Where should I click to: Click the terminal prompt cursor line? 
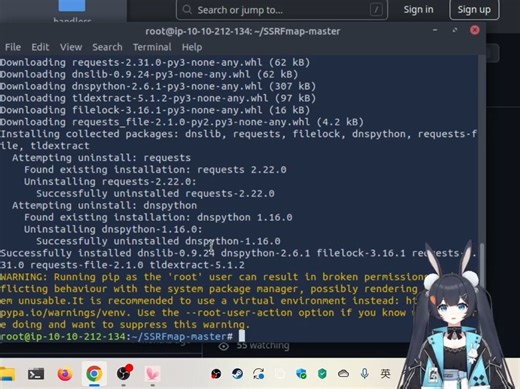(122, 336)
